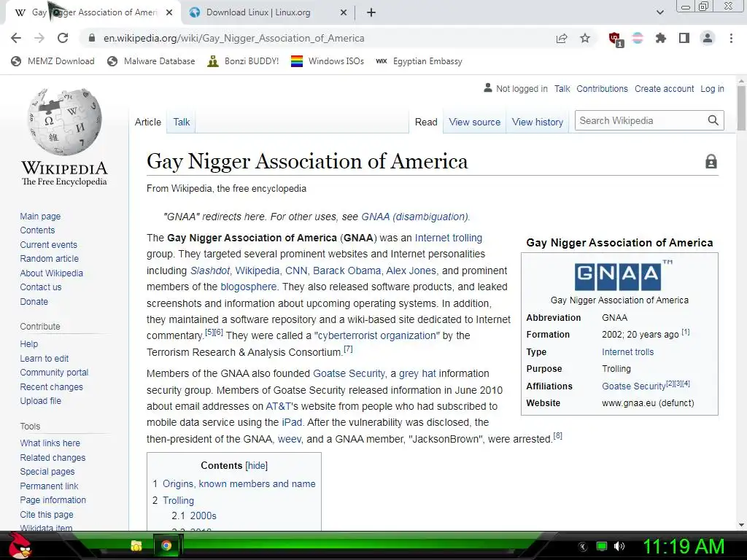Bookmark this page with the star icon
Viewport: 747px width, 560px height.
click(x=585, y=38)
